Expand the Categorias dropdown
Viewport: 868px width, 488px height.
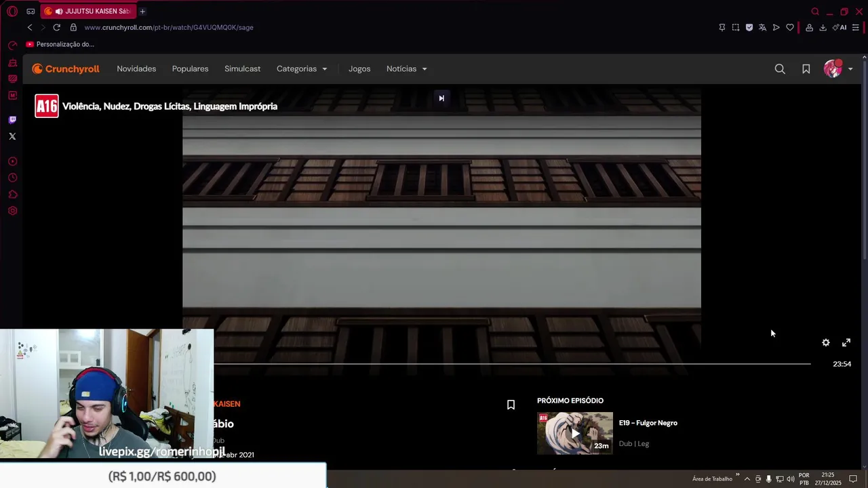(x=302, y=68)
